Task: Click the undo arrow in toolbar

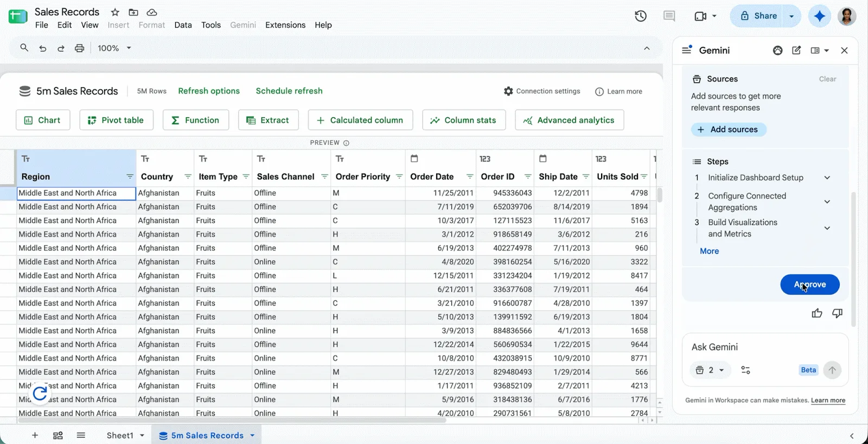Action: coord(42,48)
